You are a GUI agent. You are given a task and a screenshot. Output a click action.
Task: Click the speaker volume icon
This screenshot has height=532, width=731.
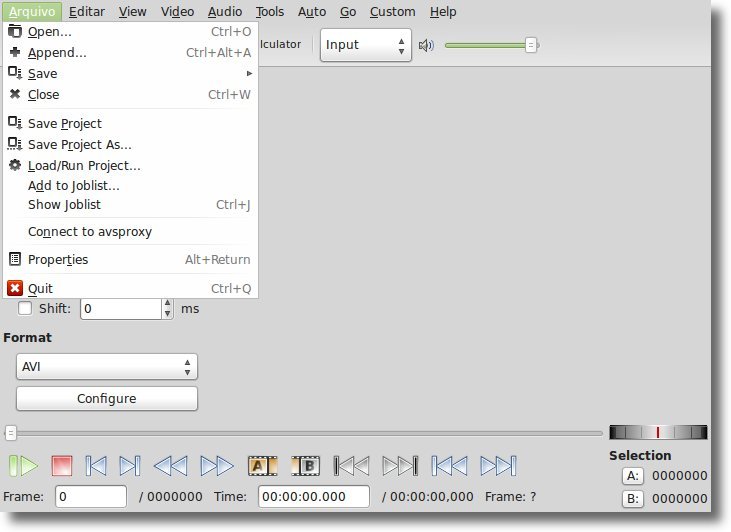(426, 45)
